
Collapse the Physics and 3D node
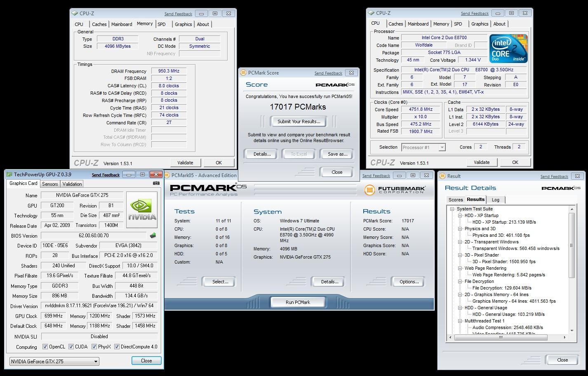(x=460, y=229)
